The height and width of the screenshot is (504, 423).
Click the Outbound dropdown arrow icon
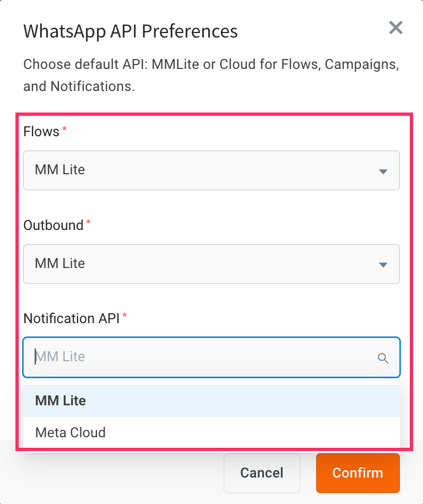[x=383, y=265]
